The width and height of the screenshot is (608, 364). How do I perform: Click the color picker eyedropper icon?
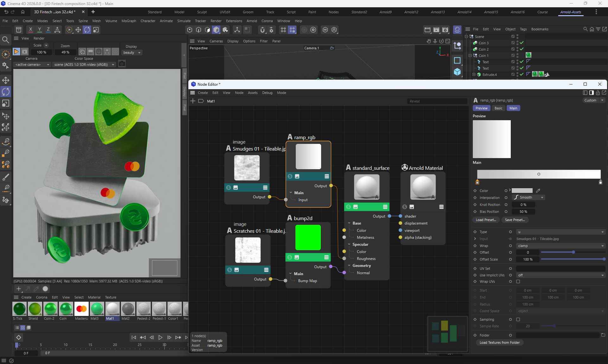538,191
